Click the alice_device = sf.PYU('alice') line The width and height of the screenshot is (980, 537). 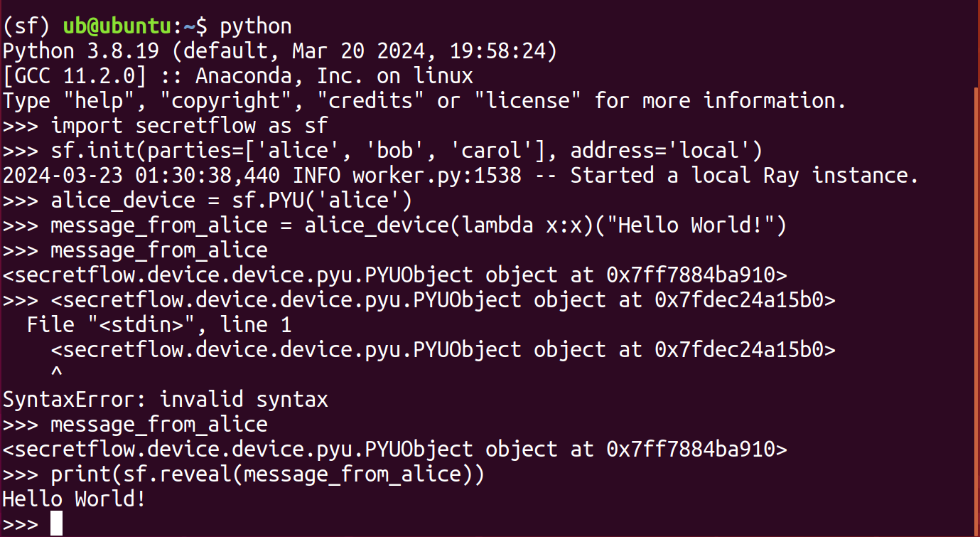tap(232, 201)
